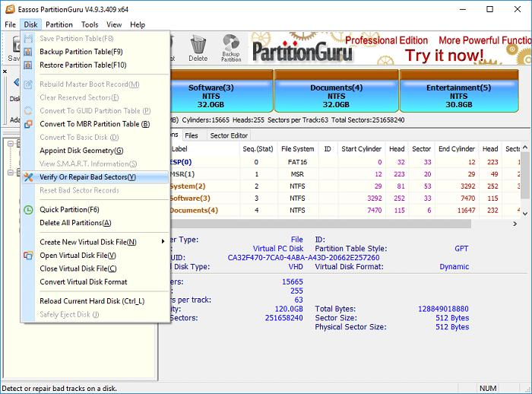The height and width of the screenshot is (394, 532).
Task: Click the Verify Or Repair Bad Sectors wrench icon
Action: [x=28, y=177]
